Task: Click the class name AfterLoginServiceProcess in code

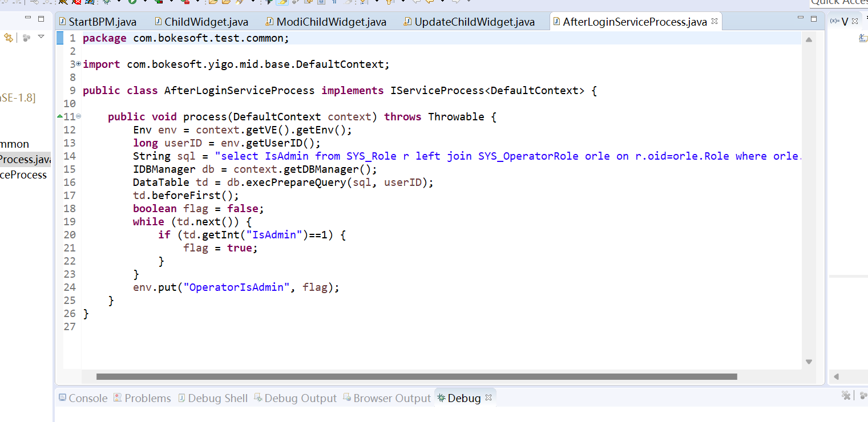Action: coord(239,91)
